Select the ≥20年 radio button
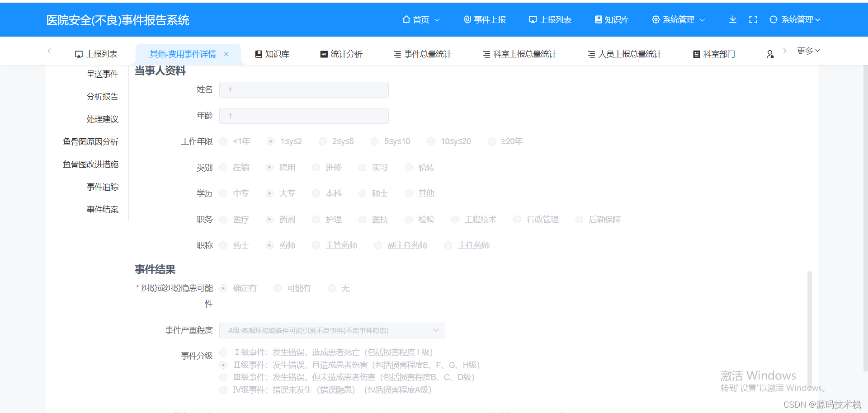The width and height of the screenshot is (868, 413). (492, 141)
